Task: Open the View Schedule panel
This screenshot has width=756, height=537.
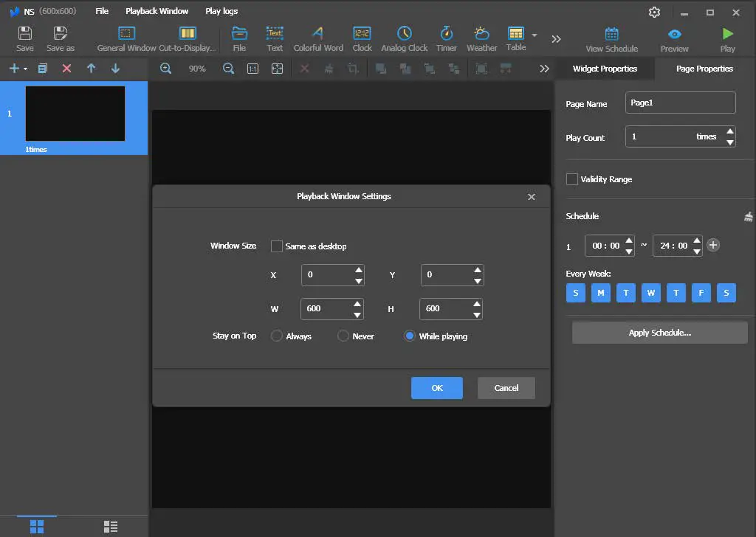Action: pyautogui.click(x=611, y=38)
